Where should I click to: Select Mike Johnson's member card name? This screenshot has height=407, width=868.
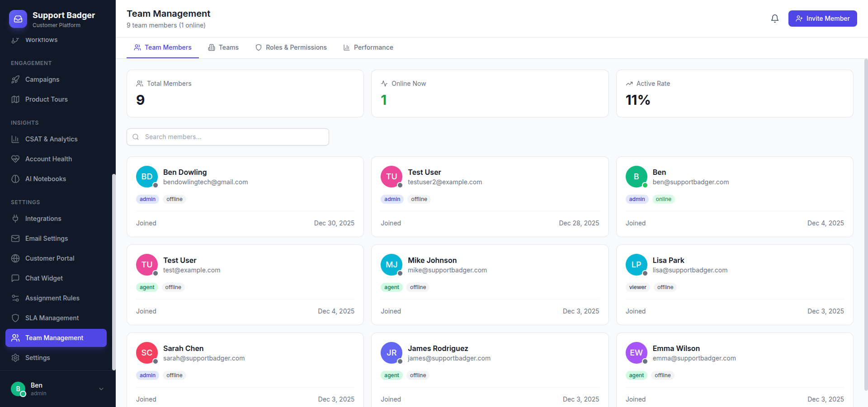(x=432, y=260)
